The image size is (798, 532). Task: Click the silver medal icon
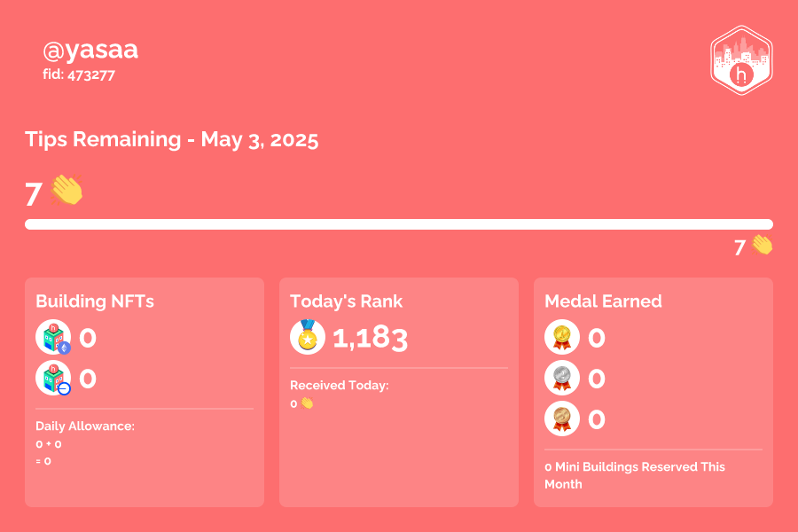pos(562,378)
